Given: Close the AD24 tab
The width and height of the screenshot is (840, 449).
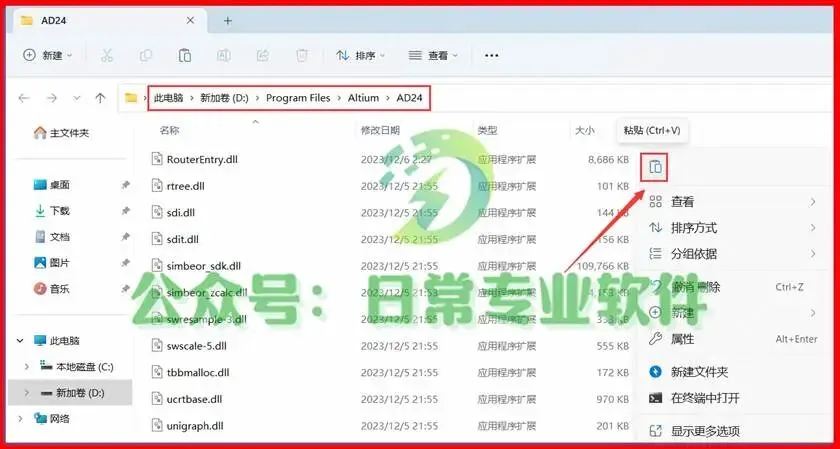Looking at the screenshot, I should click(x=190, y=21).
